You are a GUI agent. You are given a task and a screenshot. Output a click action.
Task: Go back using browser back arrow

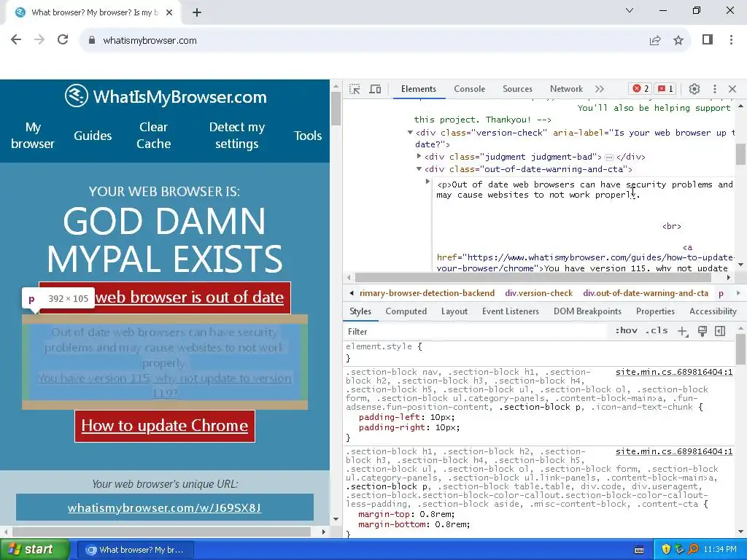pos(16,40)
